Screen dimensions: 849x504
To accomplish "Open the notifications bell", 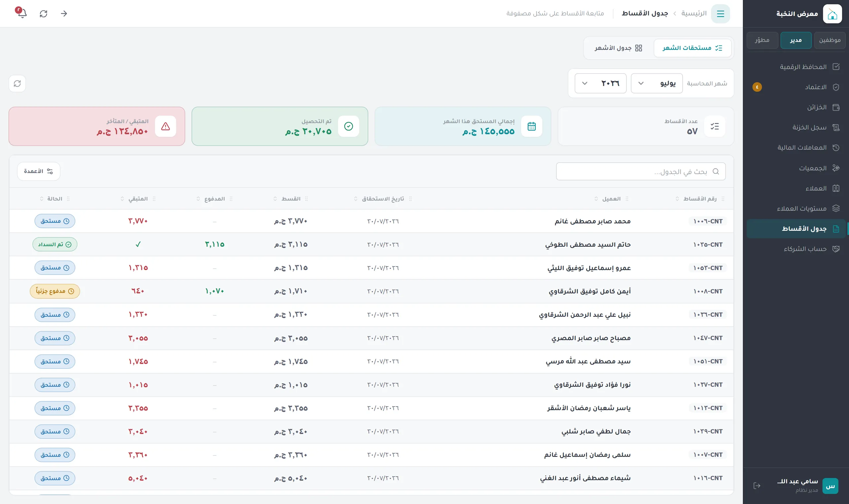I will 22,14.
